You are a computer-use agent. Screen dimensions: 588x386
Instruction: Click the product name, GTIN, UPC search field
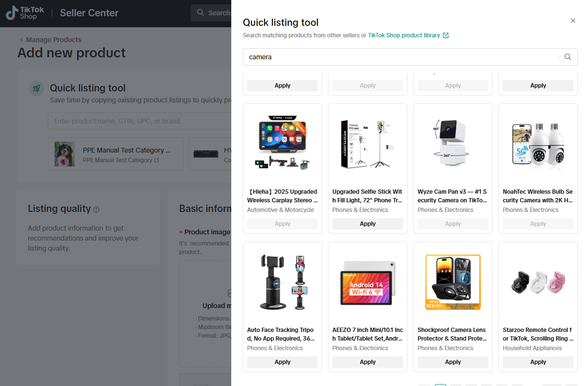point(139,121)
